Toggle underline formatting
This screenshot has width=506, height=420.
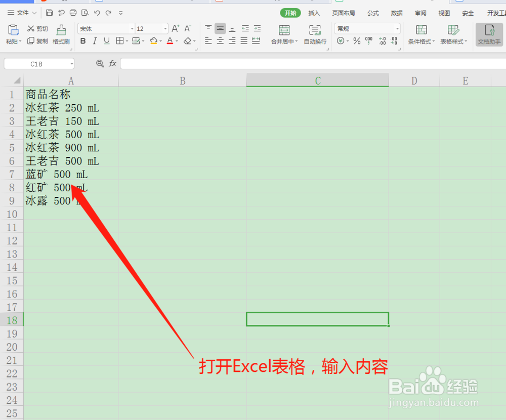click(x=106, y=41)
